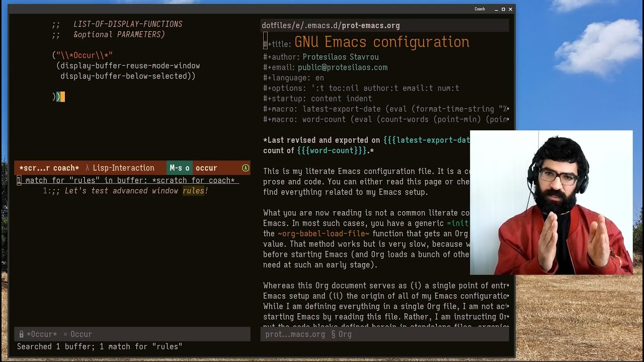Click the M-s o key indicator
Viewport: 644px width, 362px height.
[x=180, y=168]
